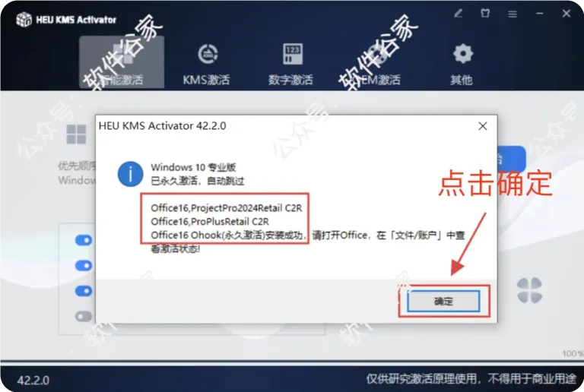Click the 确定 button in dialog
Viewport: 584px width, 392px height.
coord(443,301)
